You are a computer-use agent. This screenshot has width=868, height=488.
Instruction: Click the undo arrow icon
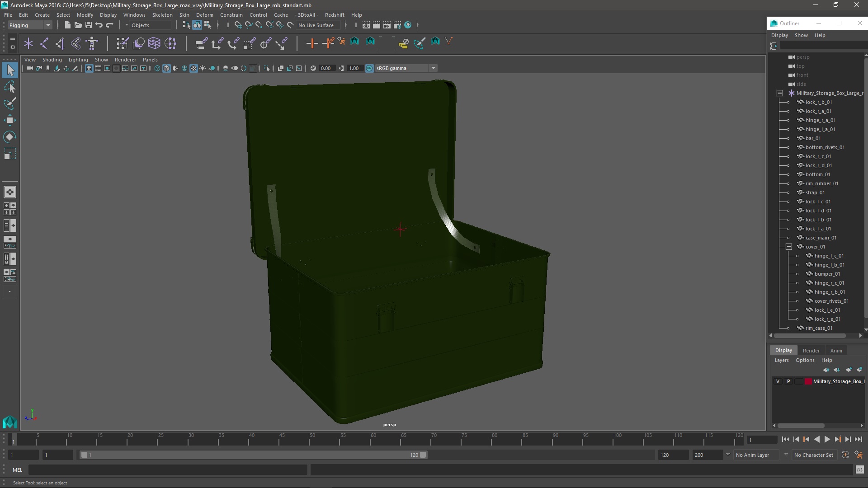[99, 25]
